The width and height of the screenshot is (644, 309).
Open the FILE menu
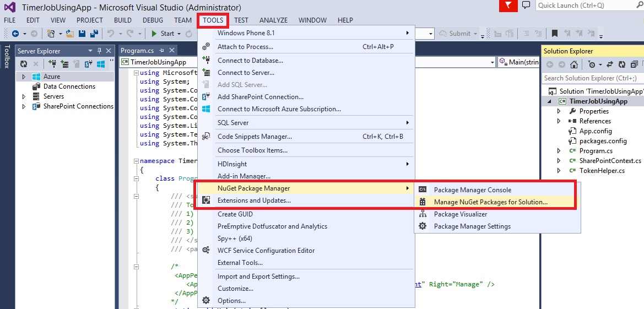[x=9, y=20]
